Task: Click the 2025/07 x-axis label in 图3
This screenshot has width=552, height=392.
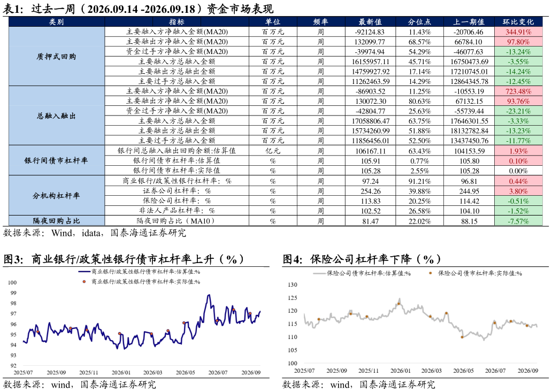Action: point(23,372)
